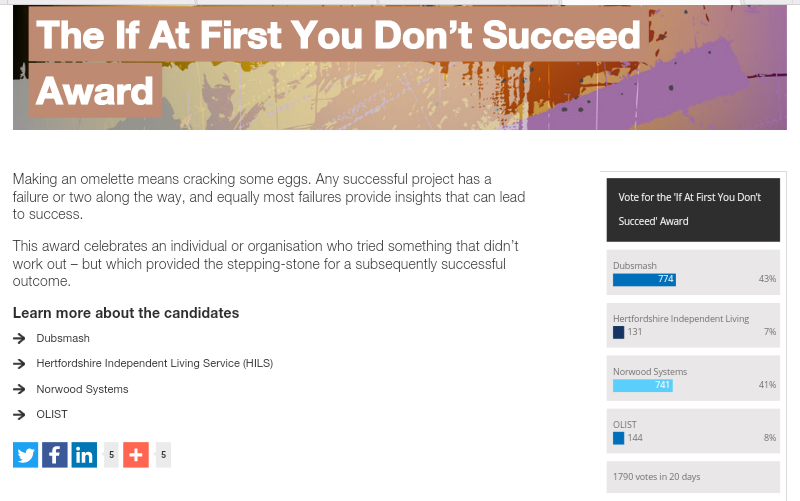The image size is (800, 501).
Task: Click arrow icon beside Norwood Systems
Action: [19, 389]
